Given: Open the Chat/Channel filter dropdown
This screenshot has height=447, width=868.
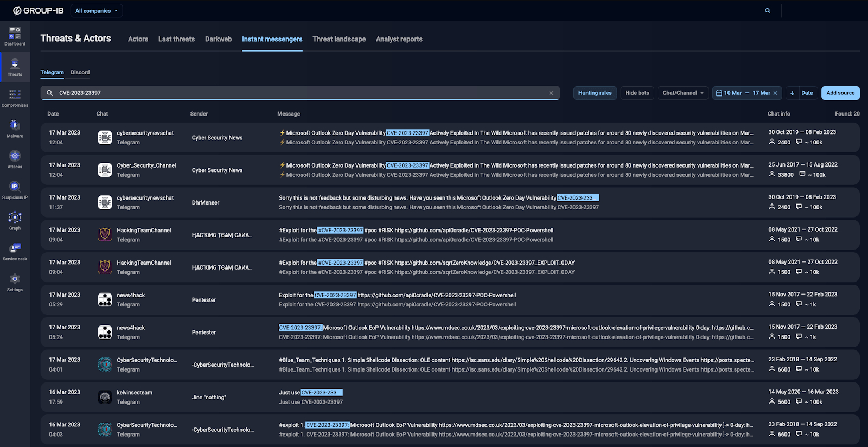Looking at the screenshot, I should click(x=683, y=93).
